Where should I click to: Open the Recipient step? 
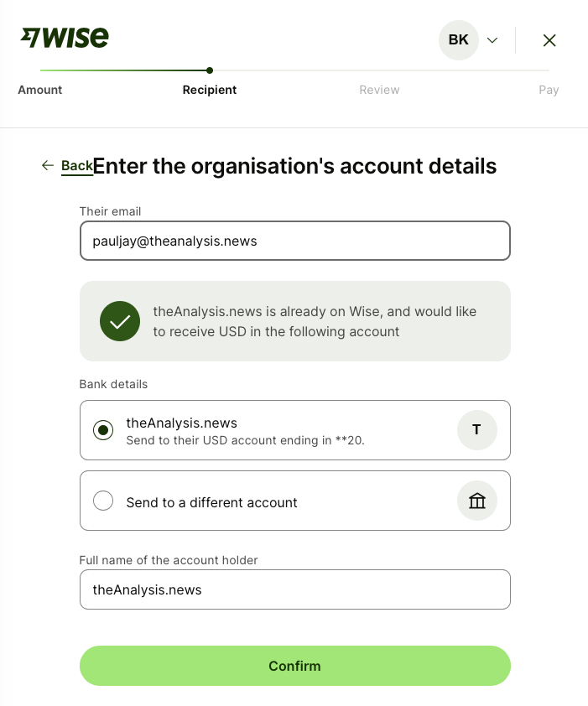210,90
